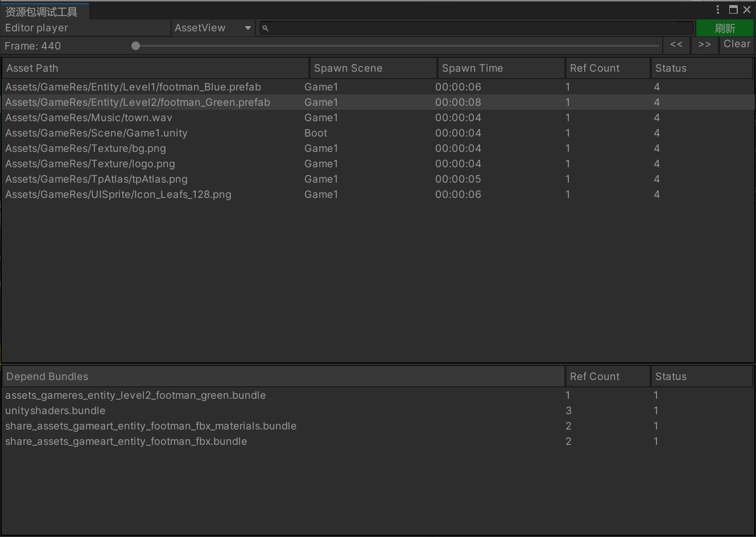Close the 资源包调试工具 window
This screenshot has height=537, width=756.
(747, 10)
